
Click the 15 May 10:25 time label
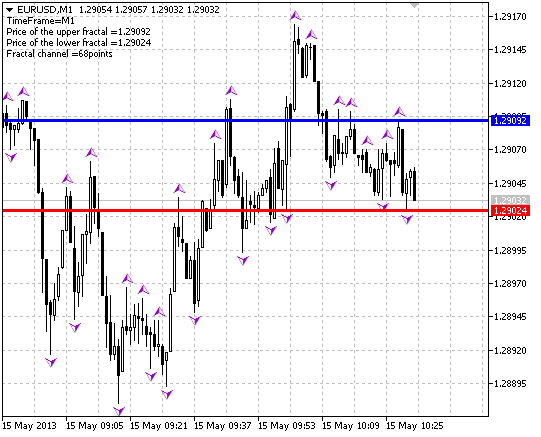click(x=415, y=426)
